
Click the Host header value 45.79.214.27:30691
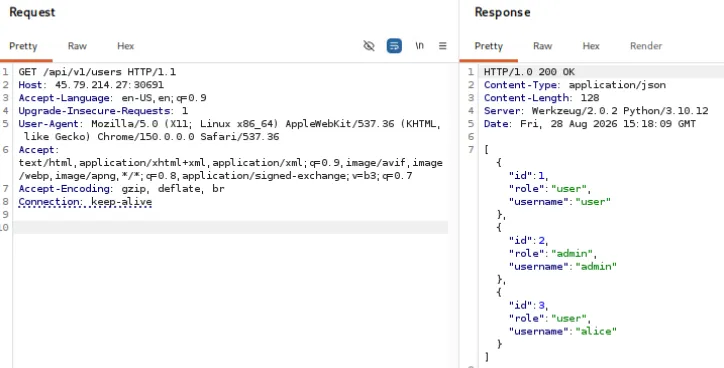point(109,85)
